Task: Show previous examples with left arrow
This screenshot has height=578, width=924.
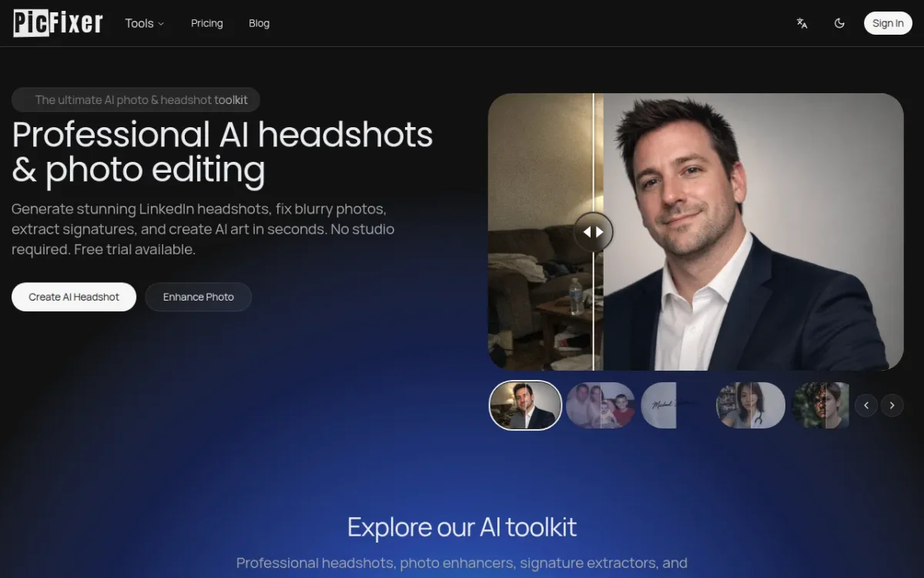Action: pyautogui.click(x=866, y=405)
